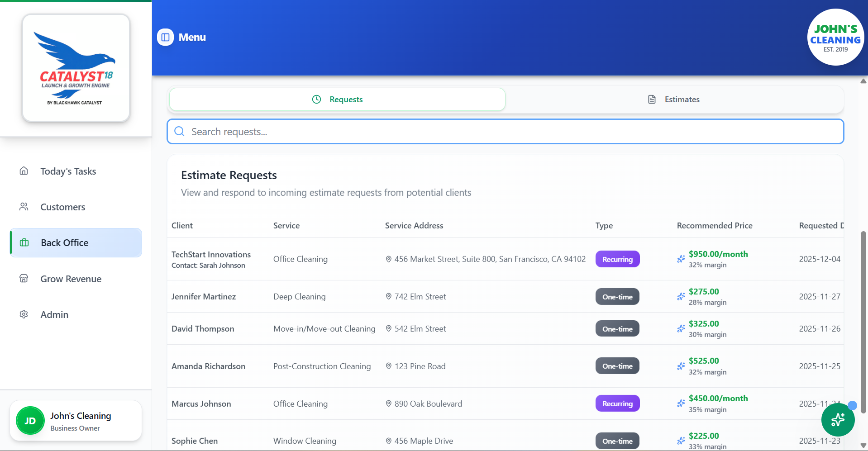Viewport: 868px width, 451px height.
Task: Click the AI sparkle icon beside $950.00/month
Action: 681,259
